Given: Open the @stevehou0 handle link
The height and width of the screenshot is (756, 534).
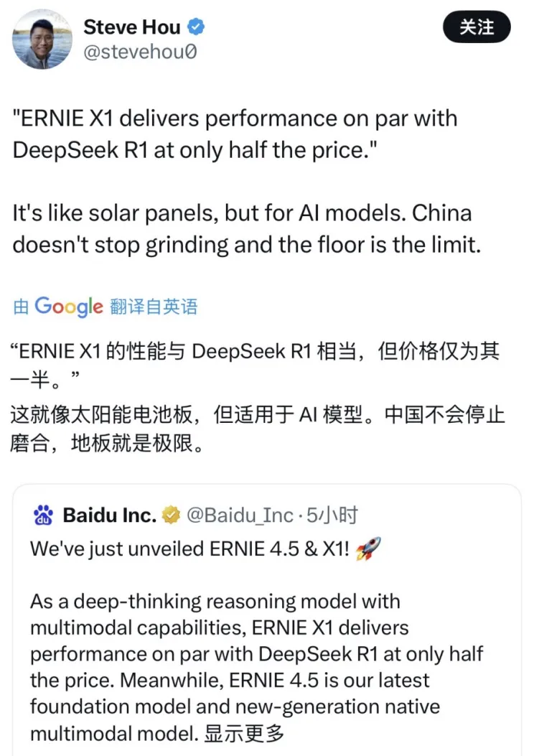Looking at the screenshot, I should tap(140, 52).
